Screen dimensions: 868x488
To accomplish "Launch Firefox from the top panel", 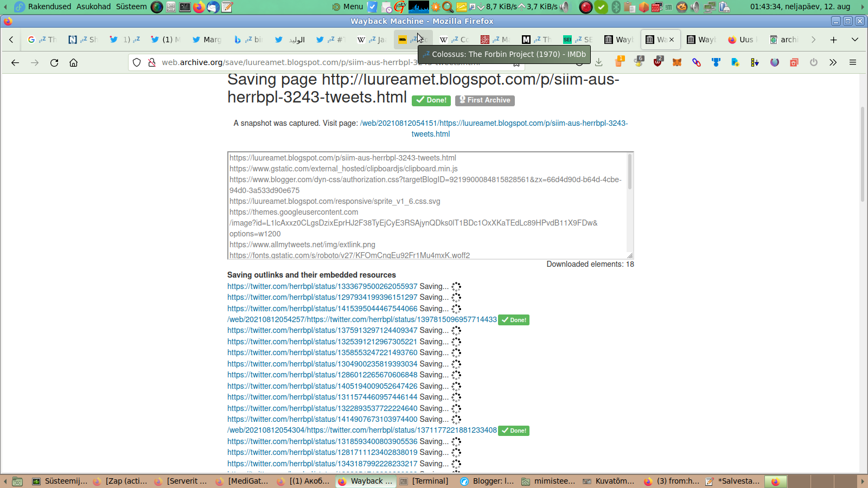I will [x=199, y=7].
